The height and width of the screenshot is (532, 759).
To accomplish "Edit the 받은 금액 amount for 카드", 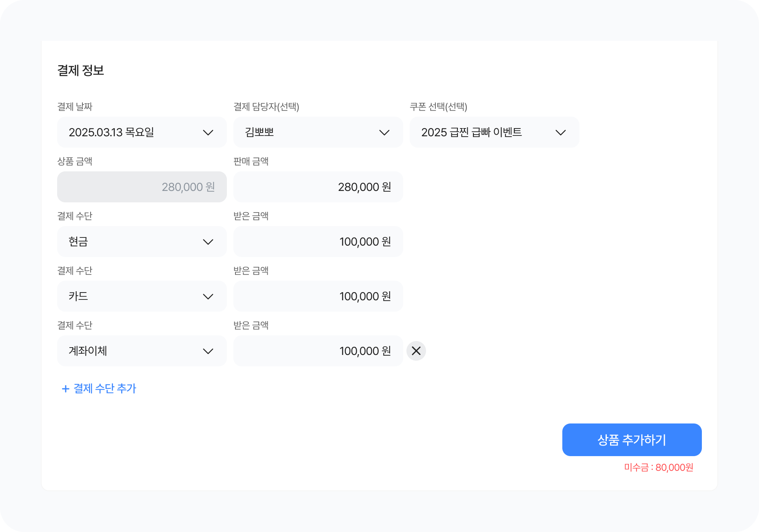I will tap(318, 296).
